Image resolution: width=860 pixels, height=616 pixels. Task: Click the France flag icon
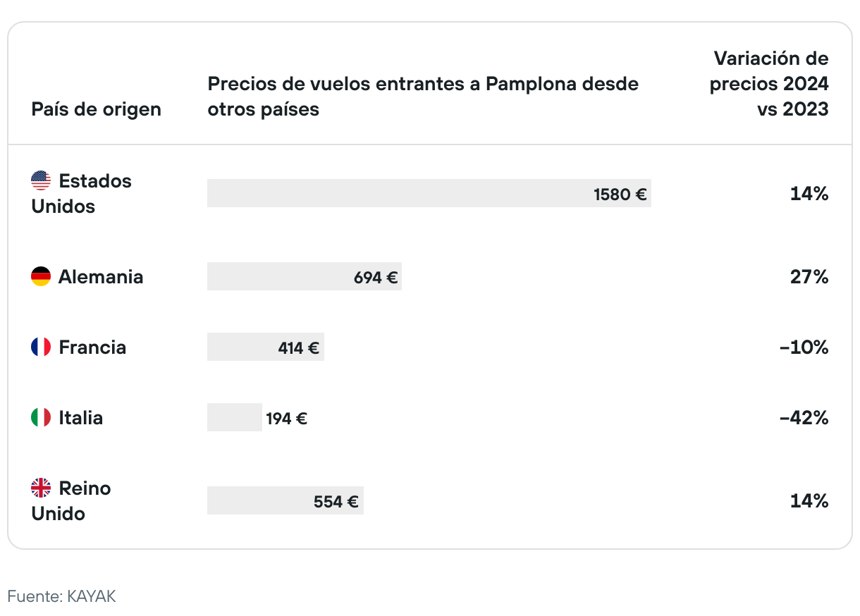(x=41, y=347)
